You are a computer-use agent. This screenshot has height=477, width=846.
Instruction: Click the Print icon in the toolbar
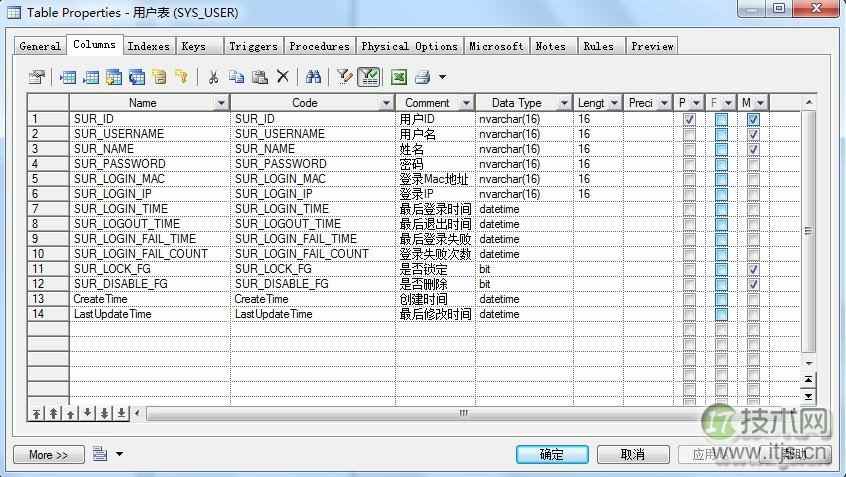pyautogui.click(x=422, y=76)
